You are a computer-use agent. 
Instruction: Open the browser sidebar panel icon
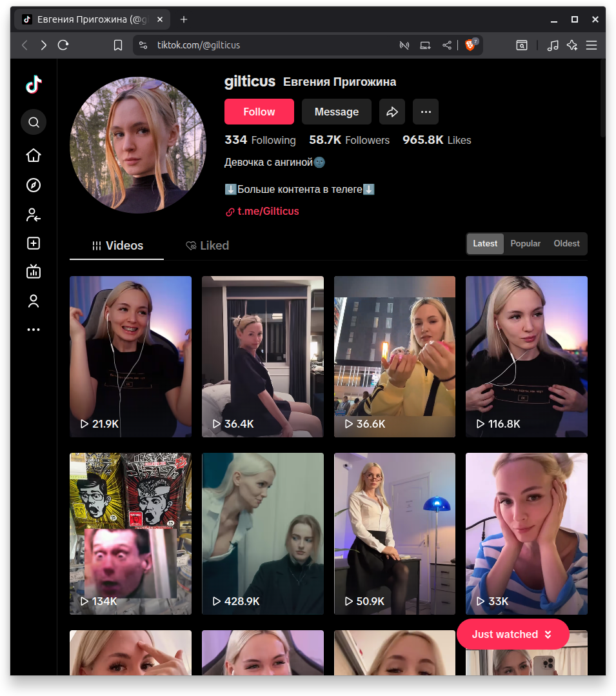click(x=522, y=45)
